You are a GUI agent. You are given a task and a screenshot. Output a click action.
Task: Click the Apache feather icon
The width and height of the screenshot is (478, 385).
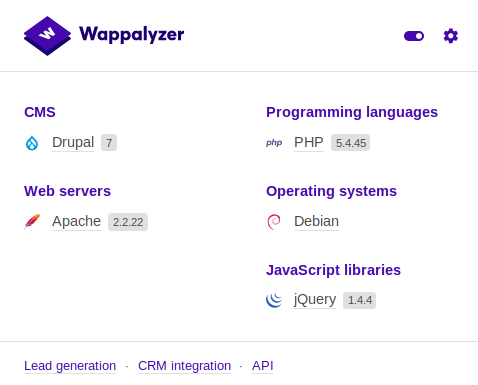tap(32, 222)
